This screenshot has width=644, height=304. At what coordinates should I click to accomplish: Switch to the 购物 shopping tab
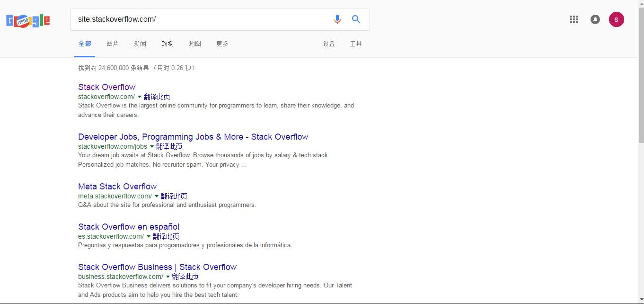tap(168, 44)
